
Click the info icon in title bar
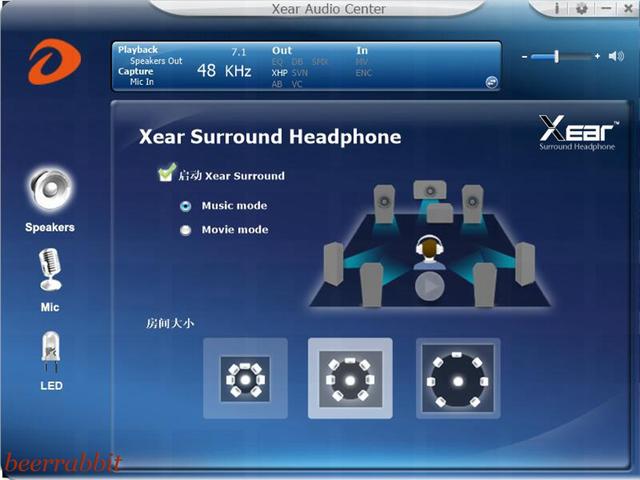[557, 8]
